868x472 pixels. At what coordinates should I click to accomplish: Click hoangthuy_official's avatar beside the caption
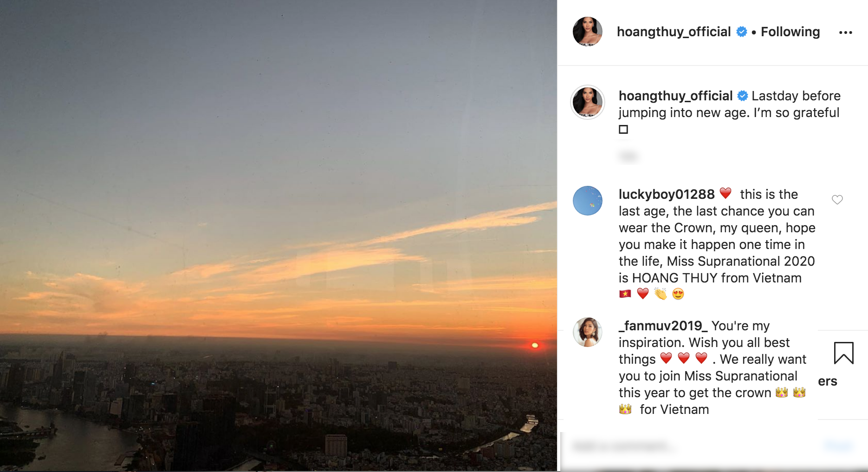point(587,102)
